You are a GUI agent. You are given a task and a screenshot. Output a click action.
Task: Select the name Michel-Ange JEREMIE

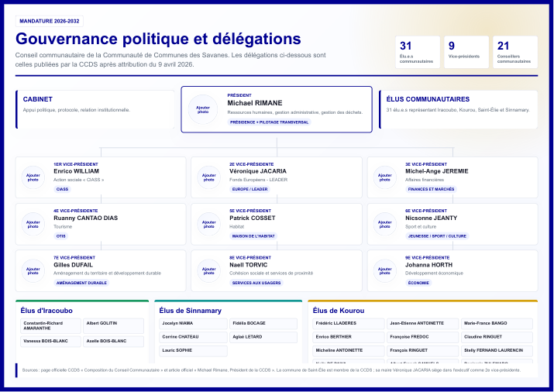[437, 171]
